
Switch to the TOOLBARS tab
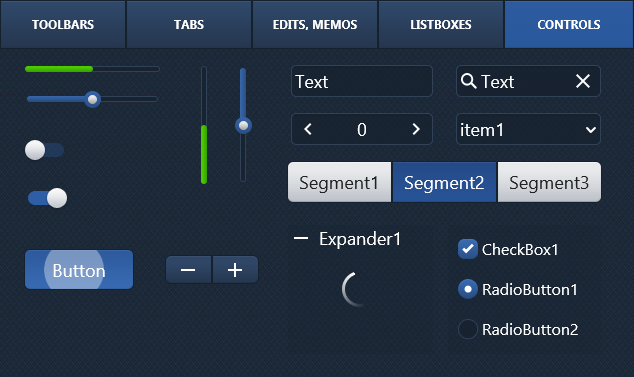point(63,25)
